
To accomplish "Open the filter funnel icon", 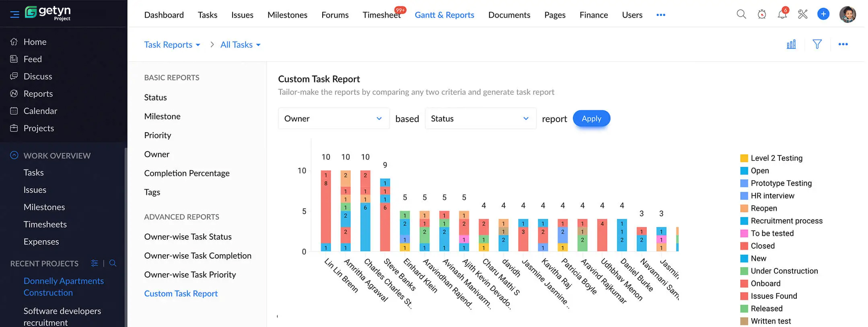I will (817, 44).
